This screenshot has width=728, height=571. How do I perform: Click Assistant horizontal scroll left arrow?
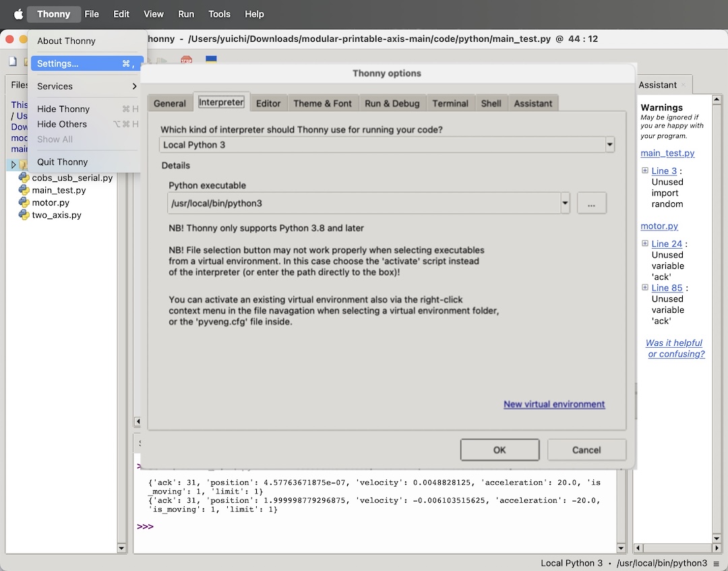(638, 548)
